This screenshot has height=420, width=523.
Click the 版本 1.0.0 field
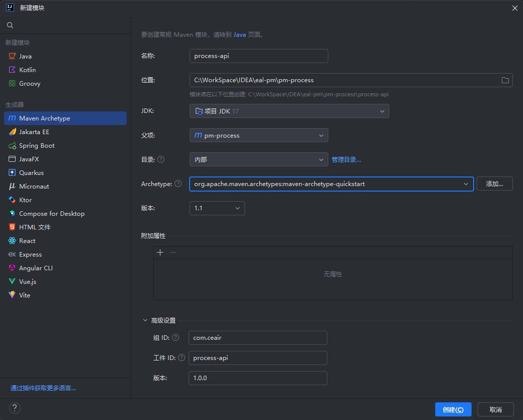(x=258, y=378)
